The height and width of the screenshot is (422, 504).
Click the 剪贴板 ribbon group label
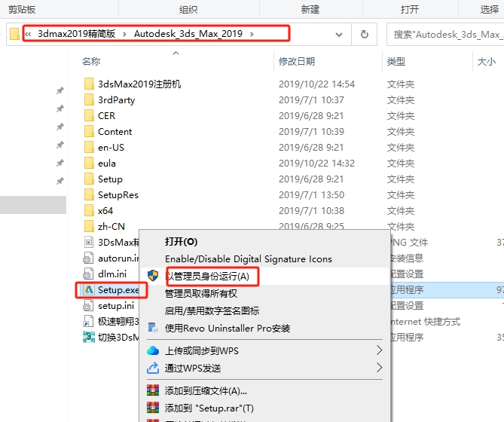[x=22, y=9]
